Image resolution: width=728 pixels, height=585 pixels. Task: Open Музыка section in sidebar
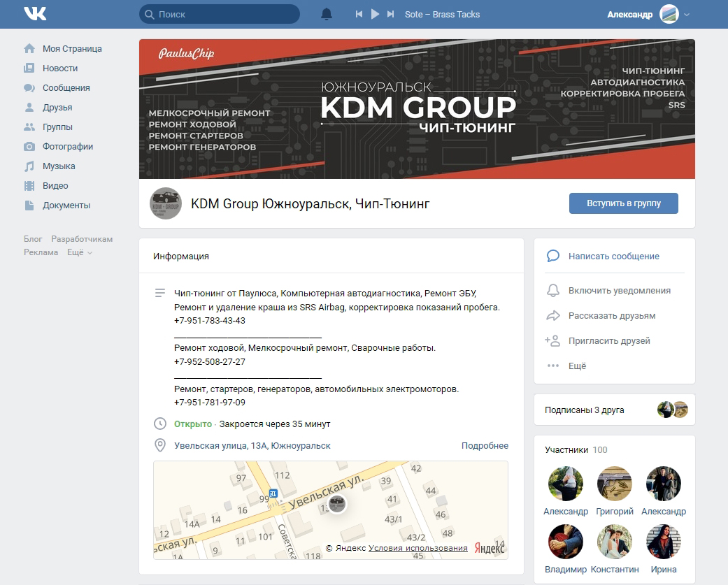point(58,166)
